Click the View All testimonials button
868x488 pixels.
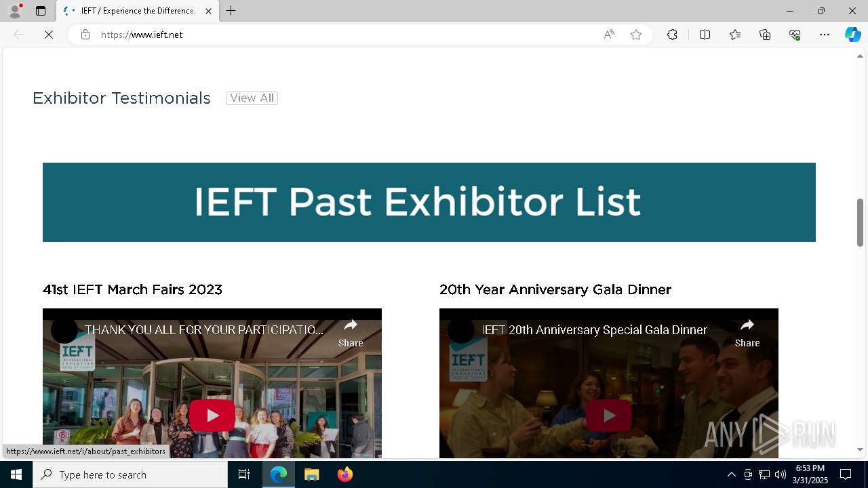[x=252, y=98]
